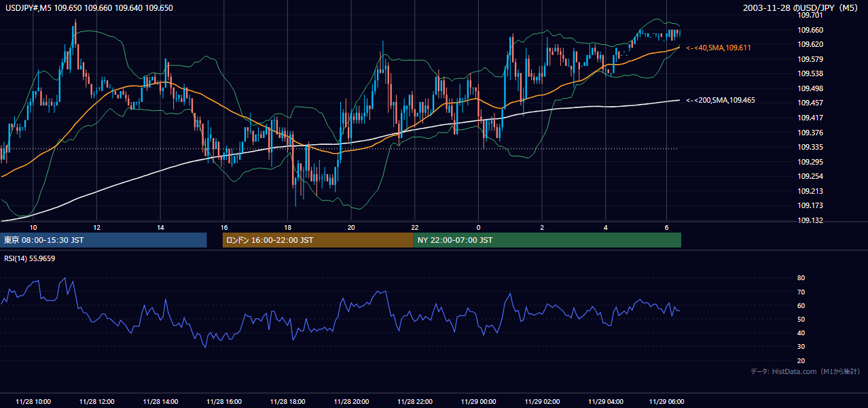868x408 pixels.
Task: Click the 11/28 10:00 date label
Action: (33, 401)
